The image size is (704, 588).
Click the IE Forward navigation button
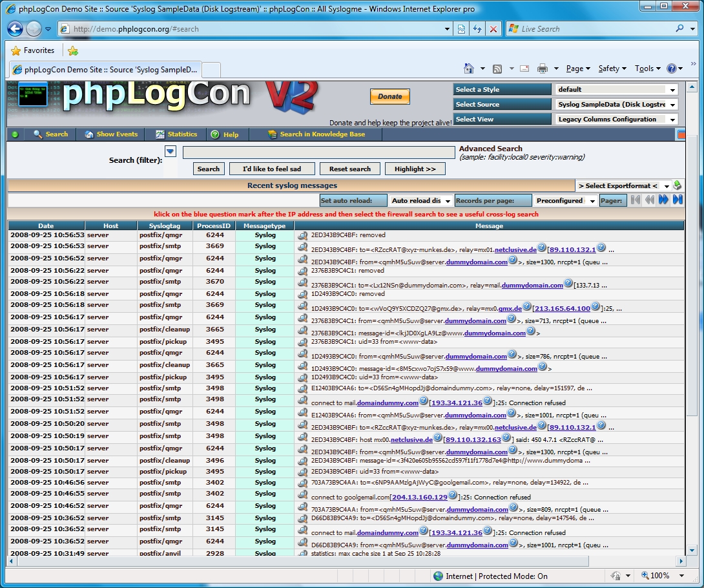coord(34,28)
